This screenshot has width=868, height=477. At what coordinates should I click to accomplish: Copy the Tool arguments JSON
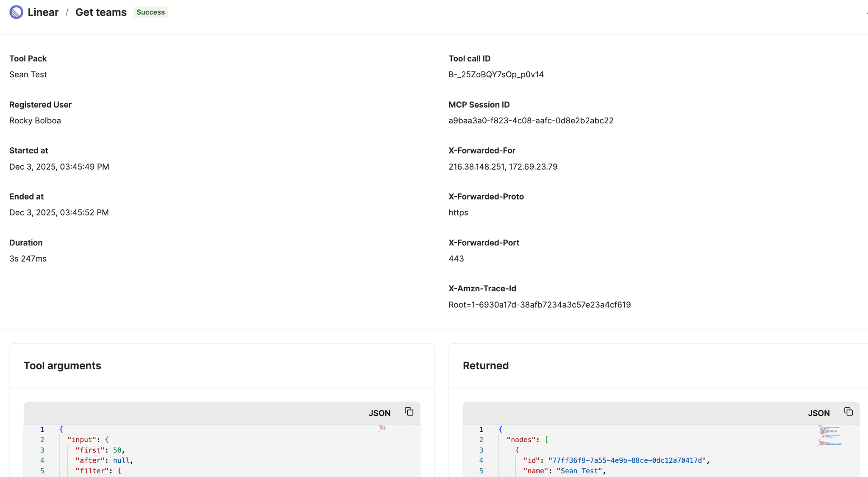409,412
